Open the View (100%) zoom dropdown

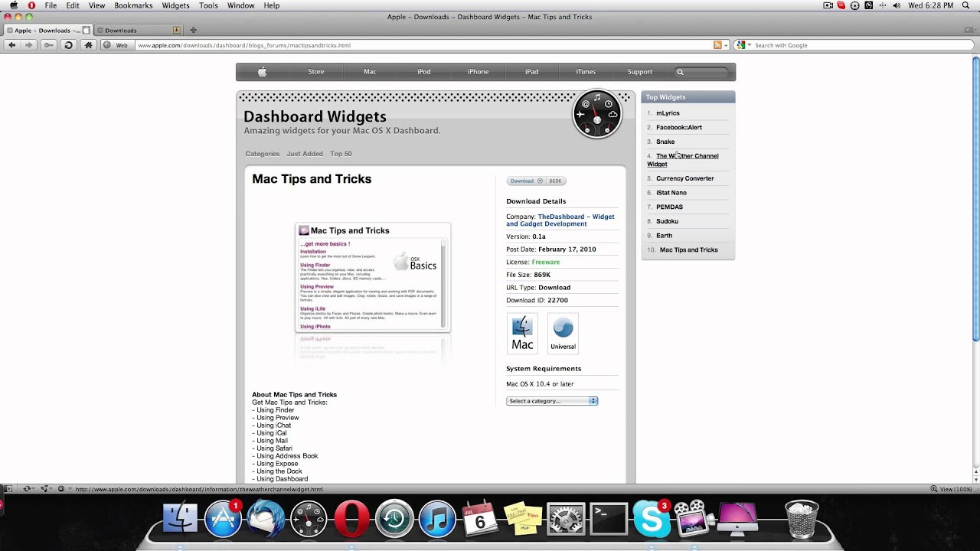coord(951,489)
